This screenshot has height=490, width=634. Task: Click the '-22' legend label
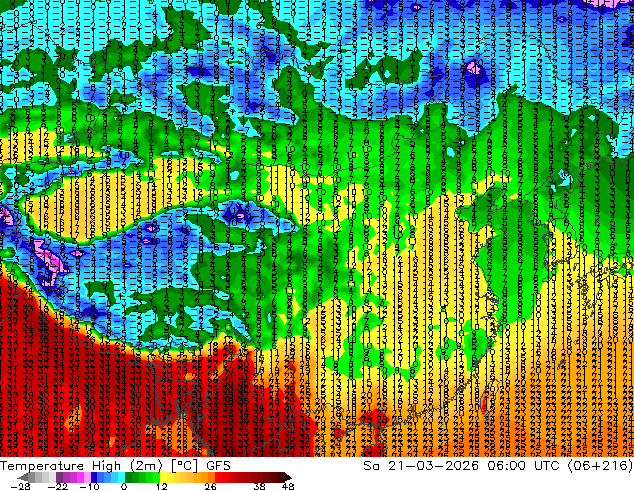(58, 486)
